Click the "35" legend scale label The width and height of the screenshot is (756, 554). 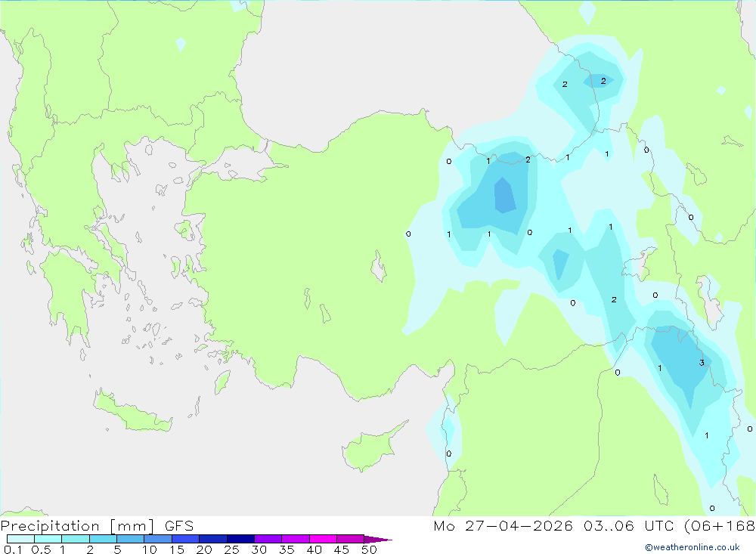click(x=287, y=549)
